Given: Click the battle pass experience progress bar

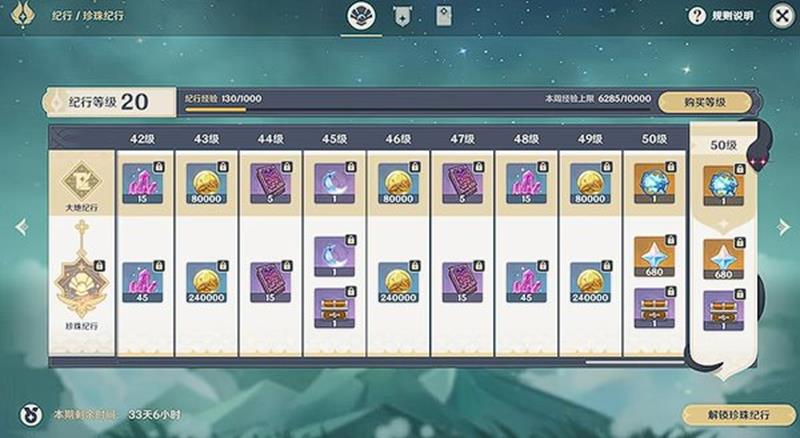Looking at the screenshot, I should 417,109.
